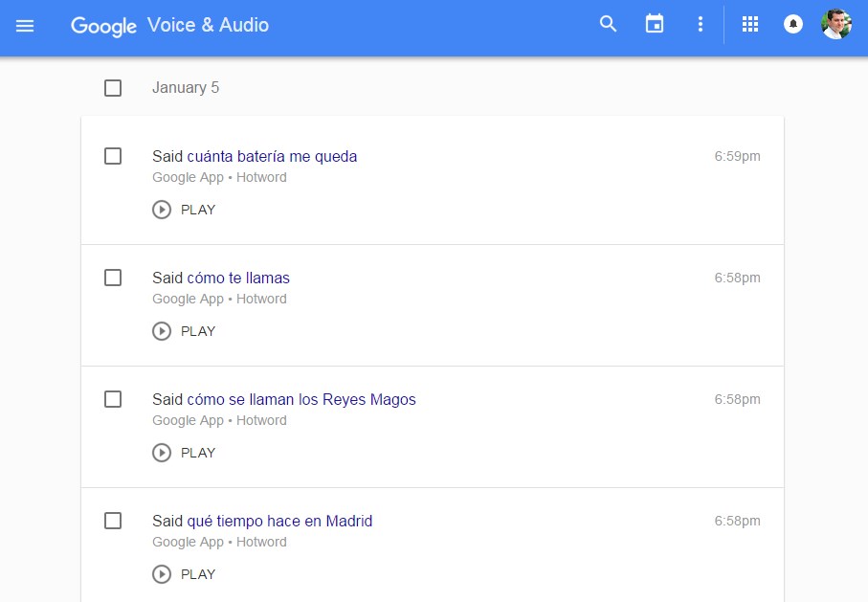Click the search magnifier icon

tap(608, 25)
